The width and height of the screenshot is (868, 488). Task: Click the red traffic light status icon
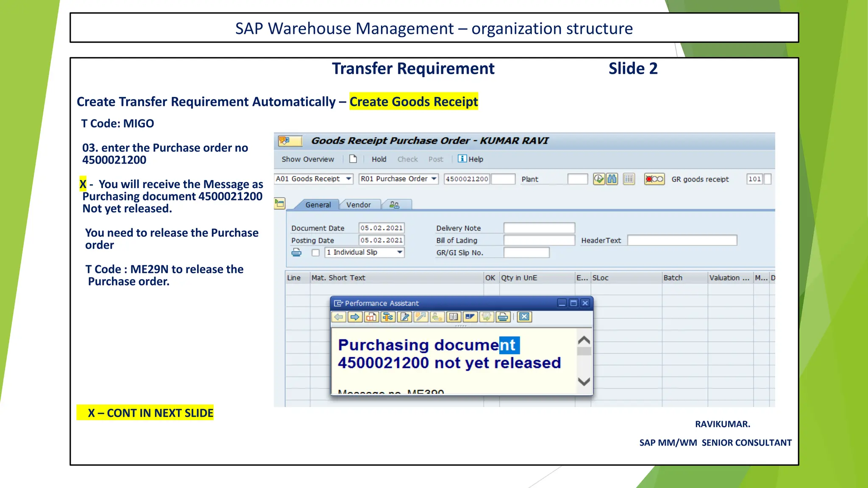(x=654, y=179)
